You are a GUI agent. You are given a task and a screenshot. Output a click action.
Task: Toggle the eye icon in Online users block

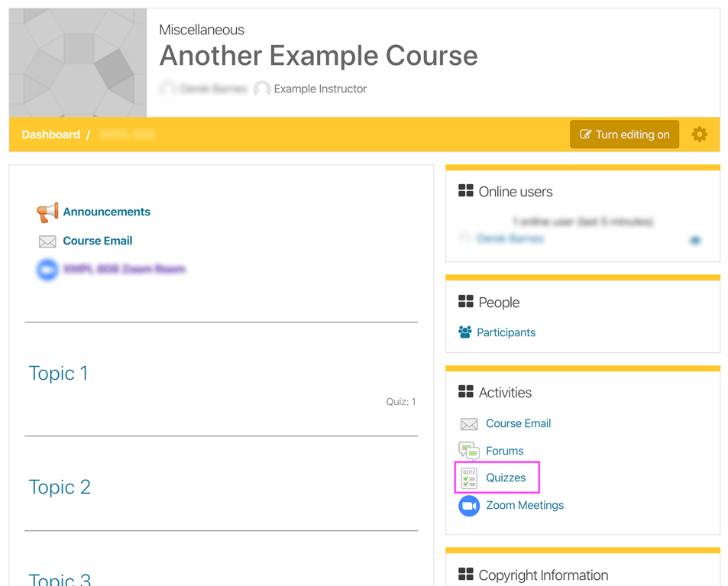click(x=695, y=239)
